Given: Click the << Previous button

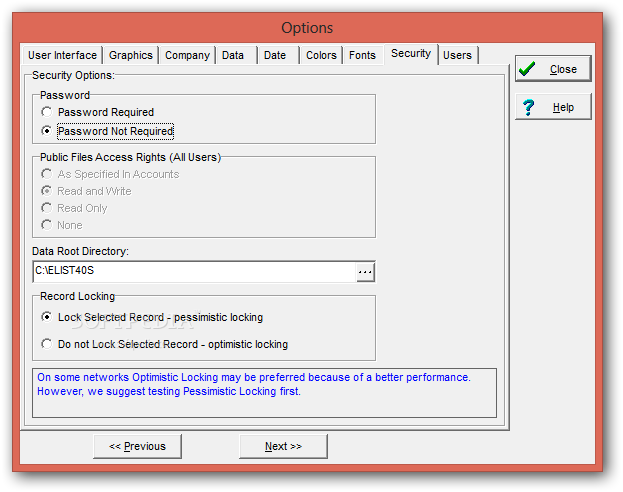Looking at the screenshot, I should pyautogui.click(x=137, y=446).
